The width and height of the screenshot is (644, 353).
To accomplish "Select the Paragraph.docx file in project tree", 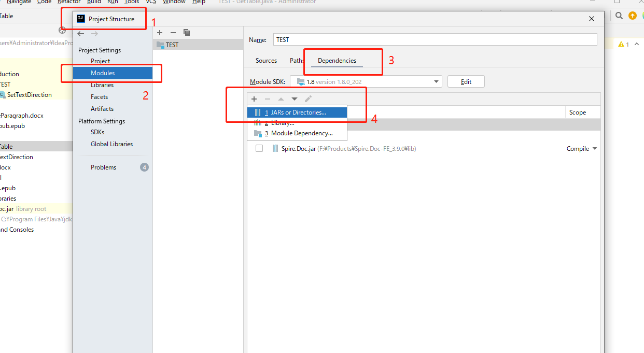I will point(22,116).
